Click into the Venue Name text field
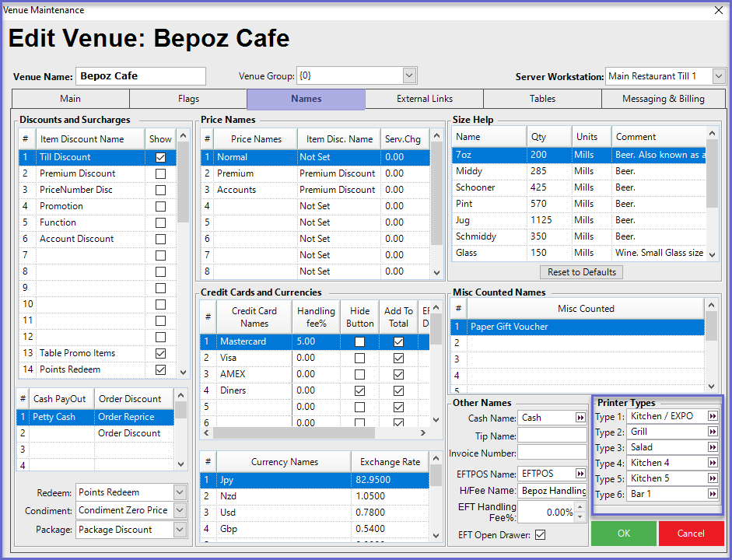This screenshot has height=560, width=732. pos(141,76)
